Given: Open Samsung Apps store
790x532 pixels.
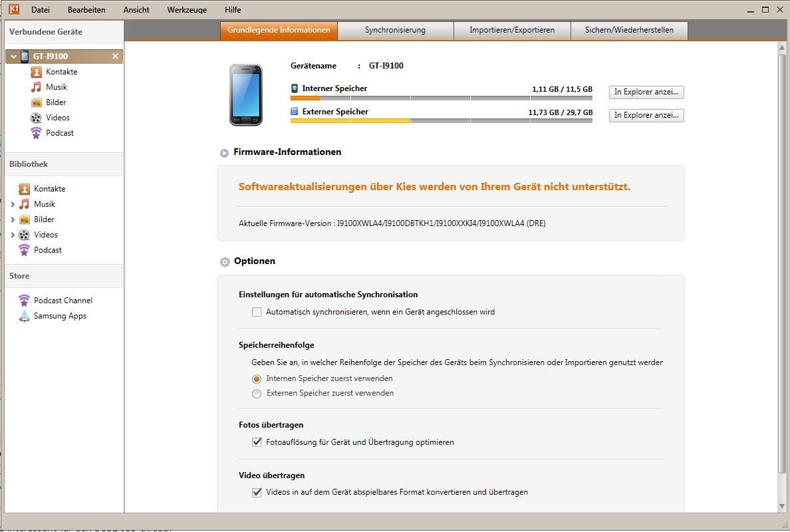Looking at the screenshot, I should (60, 316).
